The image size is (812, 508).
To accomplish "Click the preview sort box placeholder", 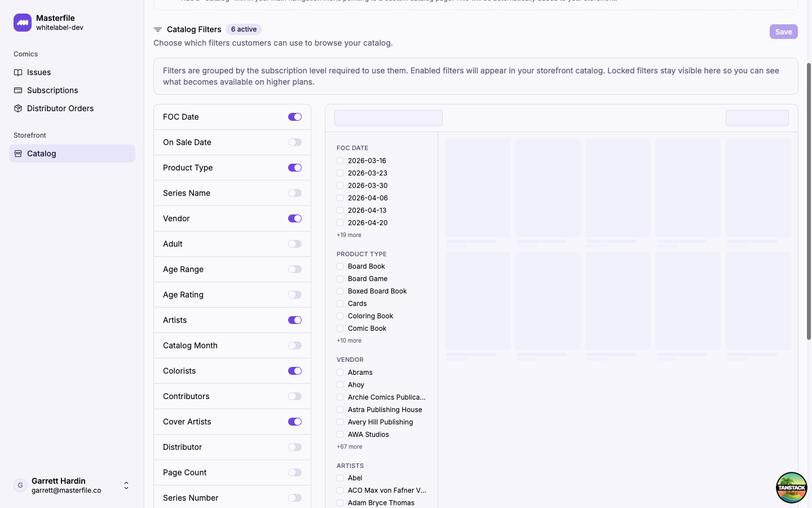I will coord(757,118).
